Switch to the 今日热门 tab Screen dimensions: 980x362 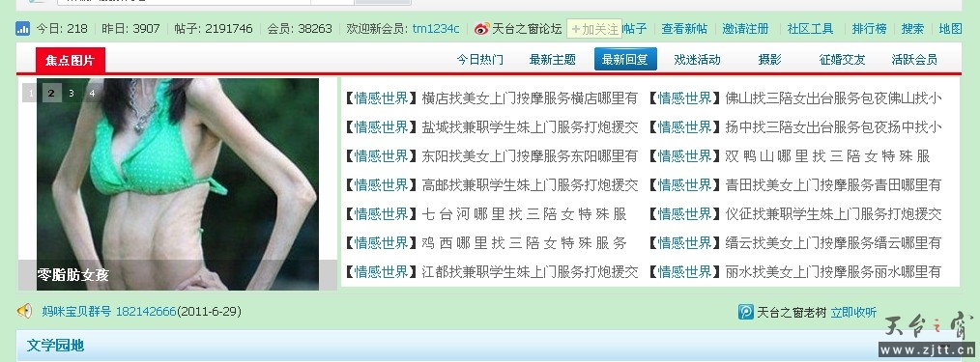click(x=480, y=59)
